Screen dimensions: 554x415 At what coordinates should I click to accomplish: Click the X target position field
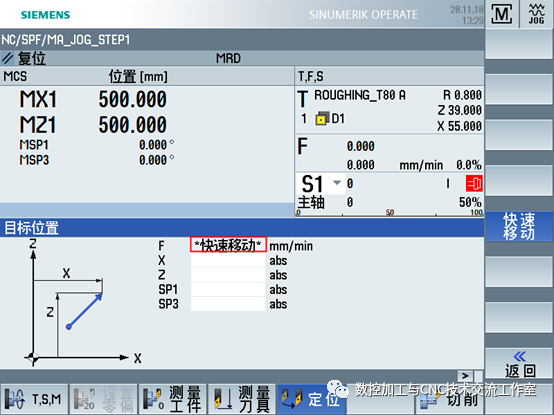[228, 261]
